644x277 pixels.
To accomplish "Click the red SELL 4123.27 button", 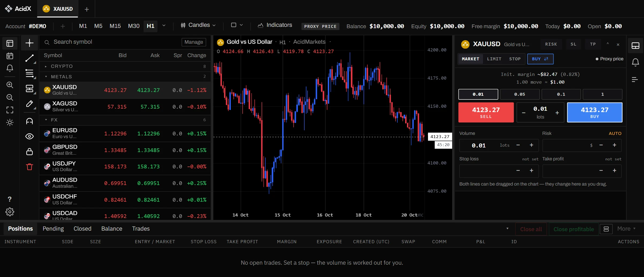I will coord(486,113).
